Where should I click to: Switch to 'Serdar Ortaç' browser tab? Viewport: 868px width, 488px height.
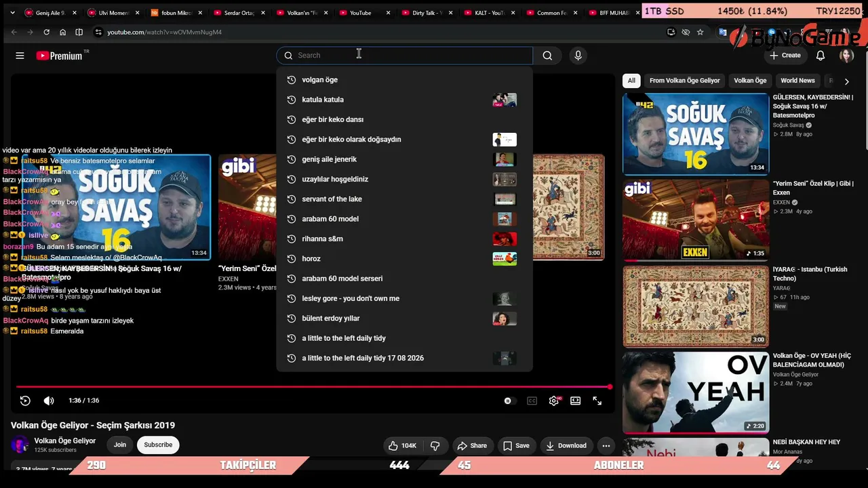pos(239,13)
